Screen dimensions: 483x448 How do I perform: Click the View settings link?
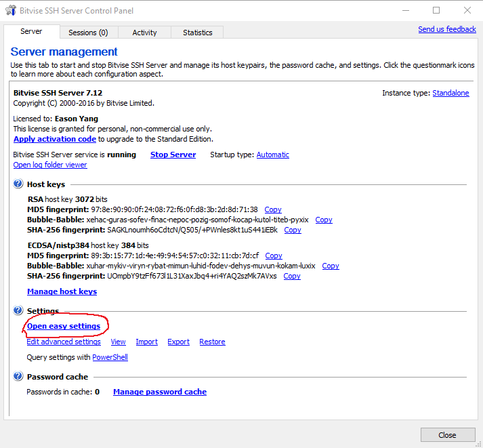click(119, 342)
